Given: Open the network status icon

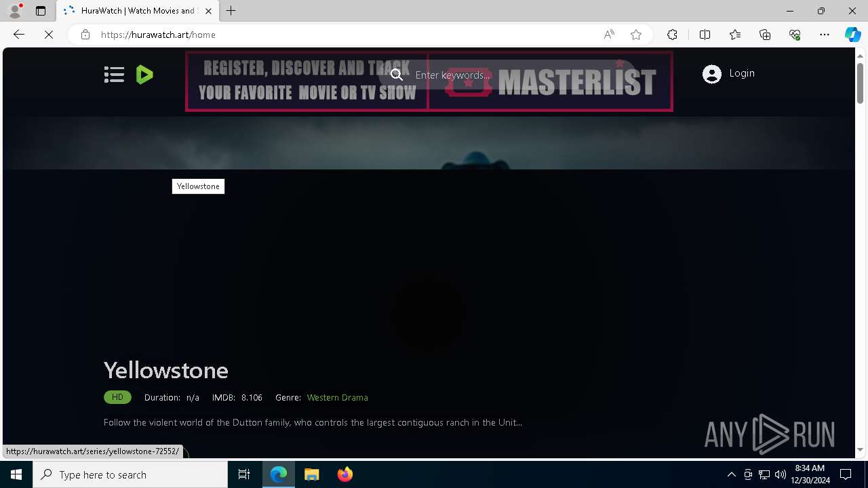Looking at the screenshot, I should [x=764, y=474].
